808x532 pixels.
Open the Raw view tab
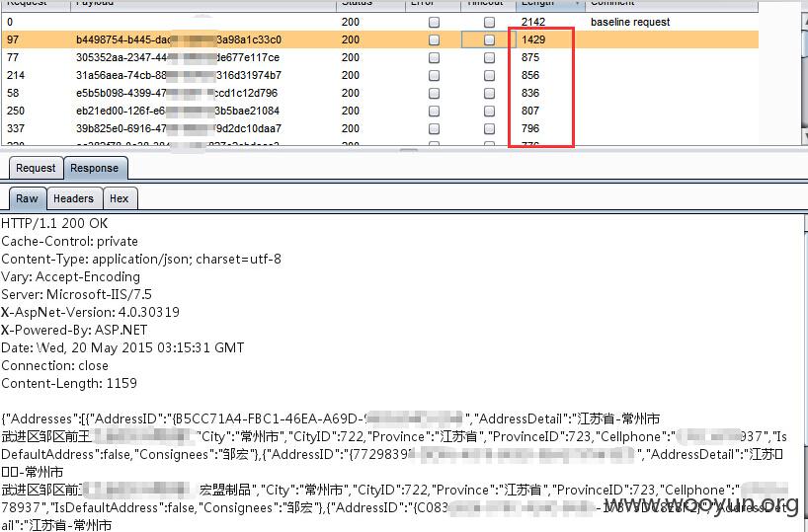pos(27,198)
